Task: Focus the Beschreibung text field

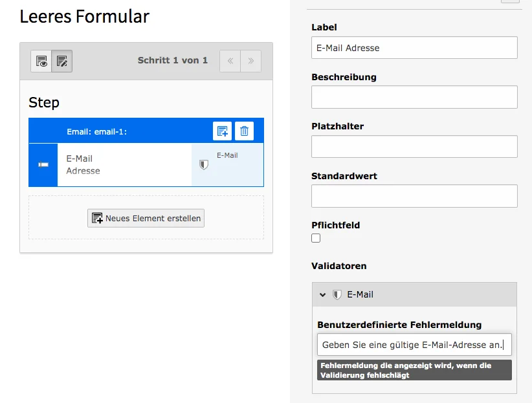Action: pos(414,97)
